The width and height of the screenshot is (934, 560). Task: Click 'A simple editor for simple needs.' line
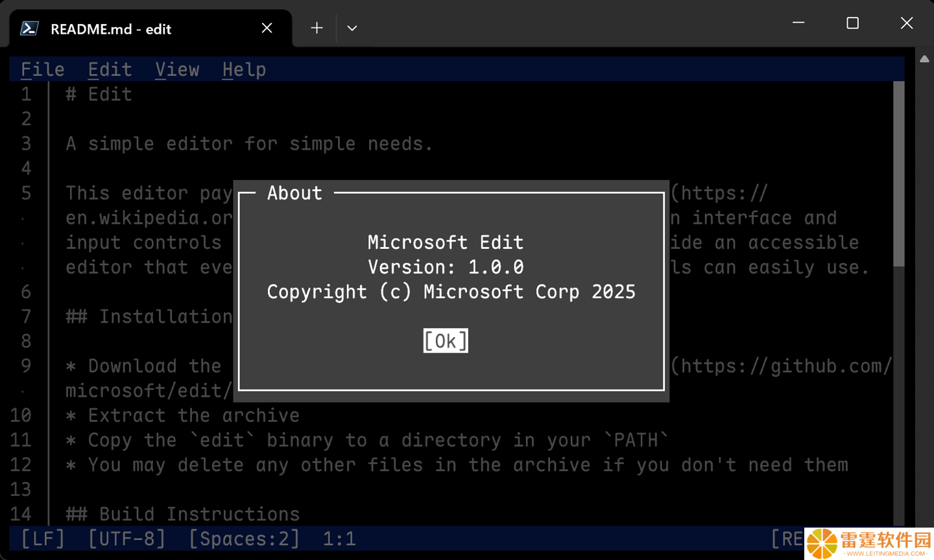coord(249,144)
